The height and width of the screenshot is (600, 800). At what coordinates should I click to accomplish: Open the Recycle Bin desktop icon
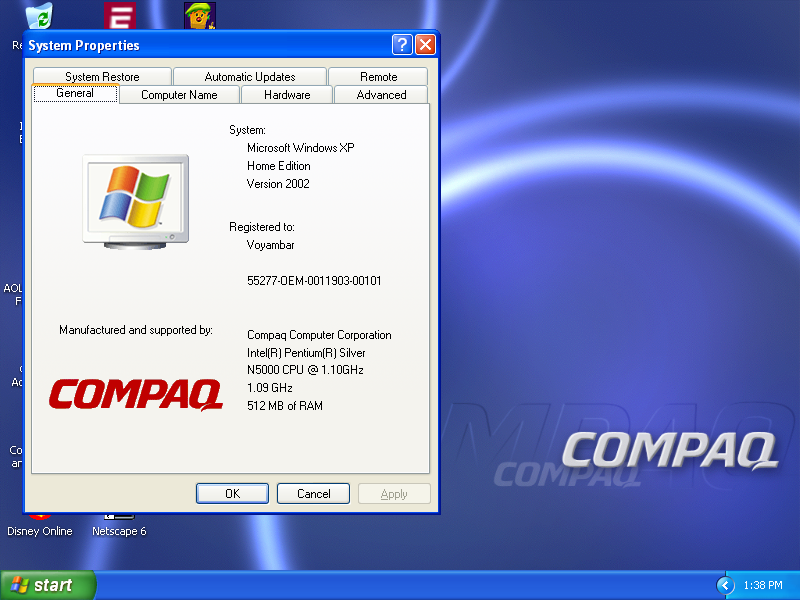click(x=39, y=15)
